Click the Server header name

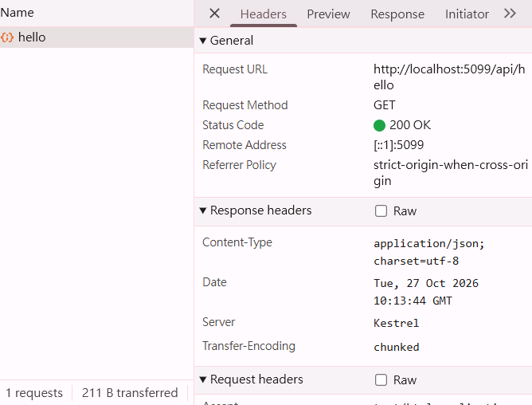click(218, 322)
